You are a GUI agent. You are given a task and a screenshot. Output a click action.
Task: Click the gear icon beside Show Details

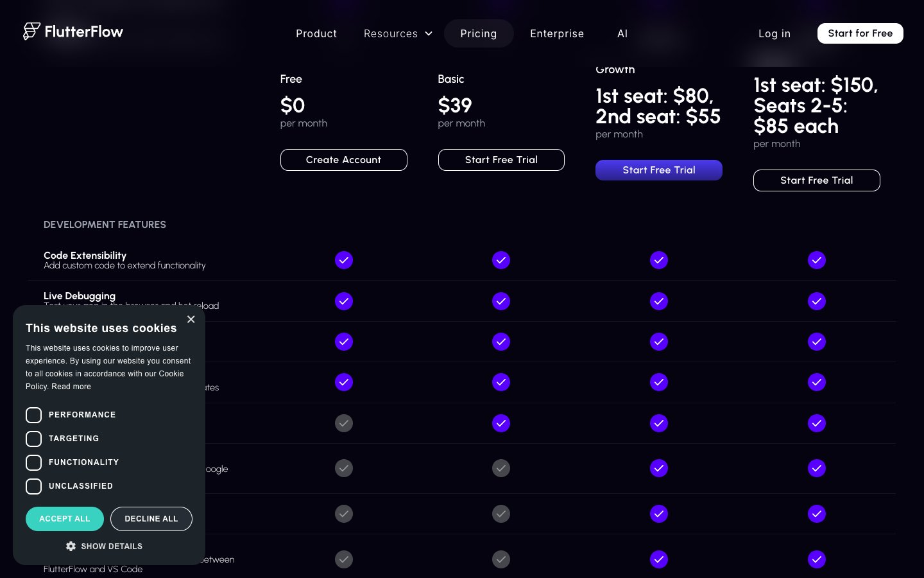click(x=71, y=546)
